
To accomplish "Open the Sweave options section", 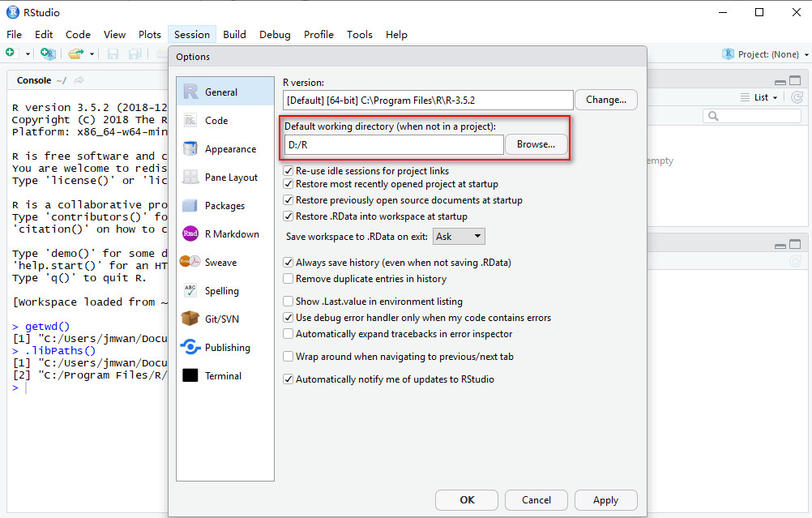I will click(x=220, y=263).
